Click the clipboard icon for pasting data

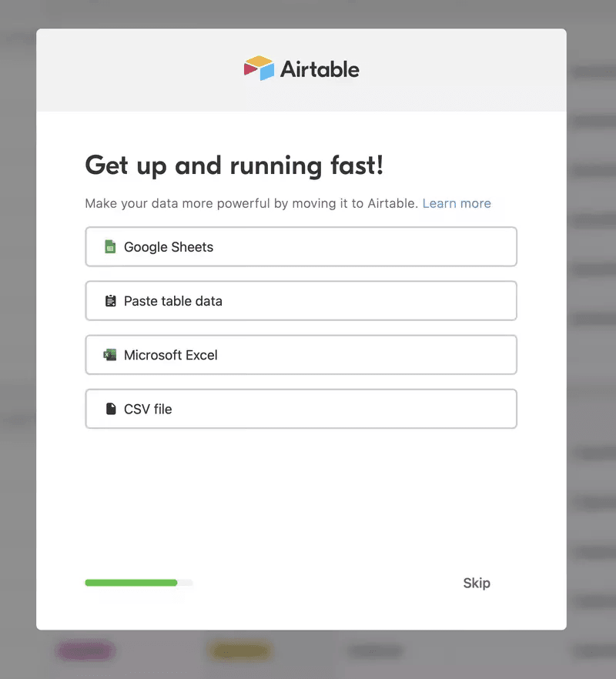click(x=110, y=301)
